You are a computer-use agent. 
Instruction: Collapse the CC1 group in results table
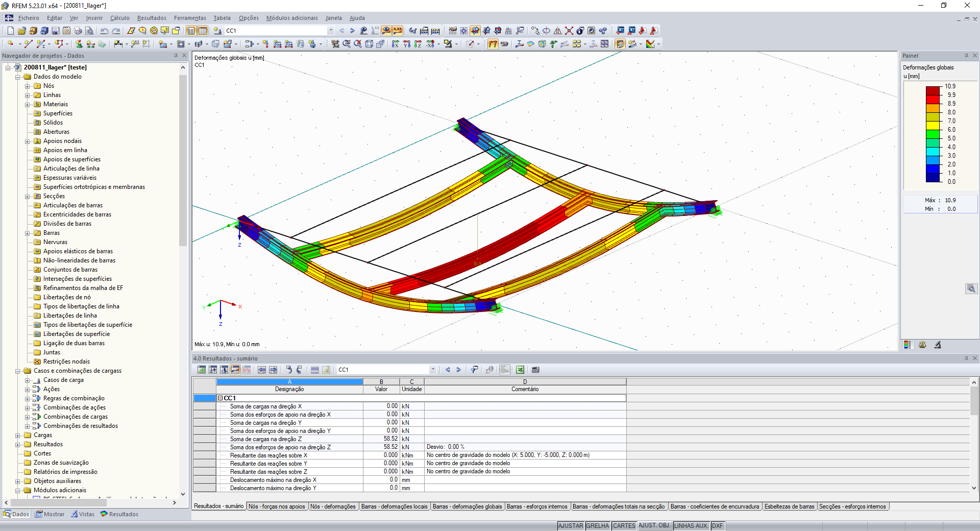tap(220, 398)
